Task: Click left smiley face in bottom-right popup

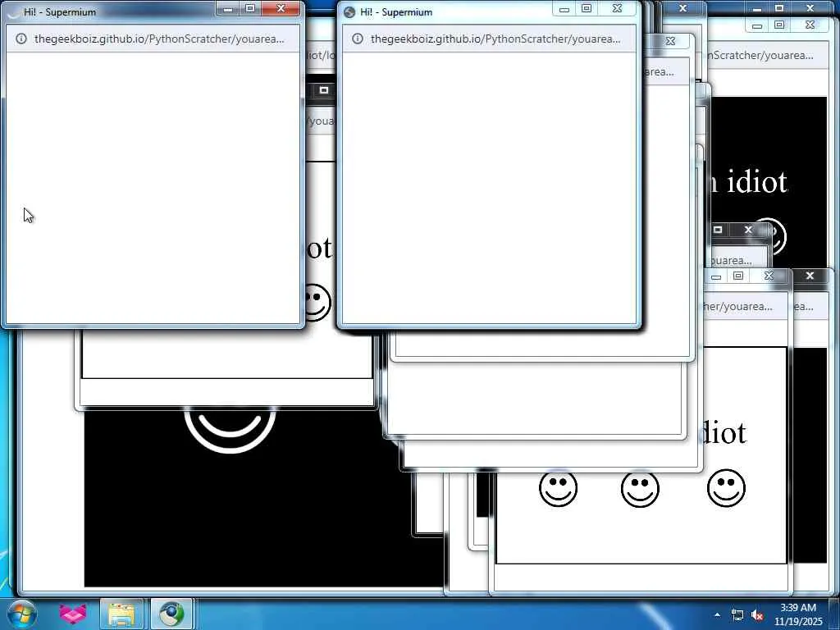Action: tap(558, 488)
